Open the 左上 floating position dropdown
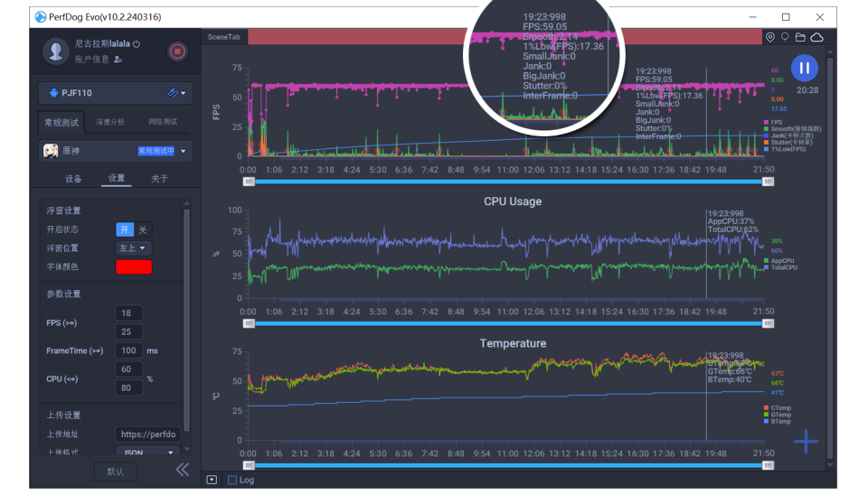868x495 pixels. pos(133,247)
